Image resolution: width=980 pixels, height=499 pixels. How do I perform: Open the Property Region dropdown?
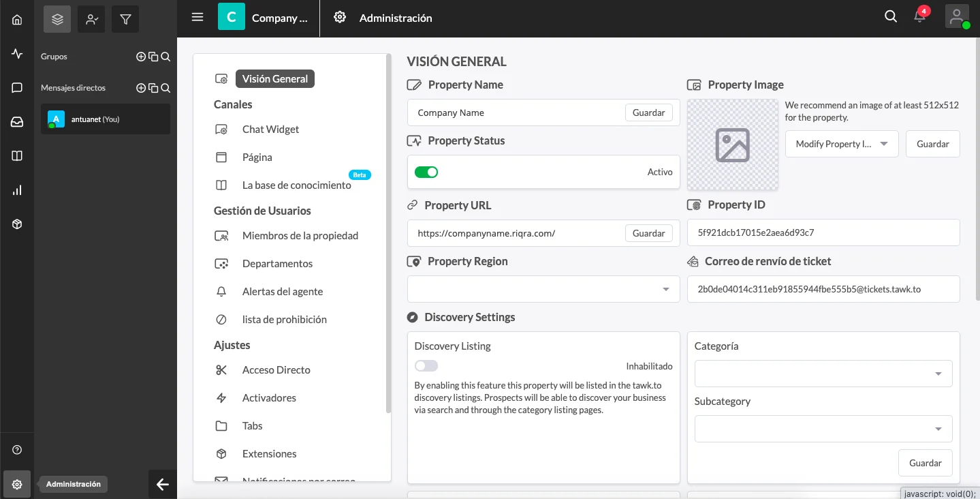click(x=543, y=289)
